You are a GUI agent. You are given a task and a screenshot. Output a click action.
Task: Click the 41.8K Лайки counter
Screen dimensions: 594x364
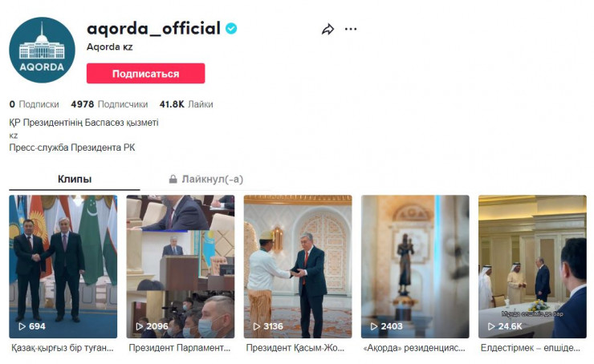pos(186,104)
